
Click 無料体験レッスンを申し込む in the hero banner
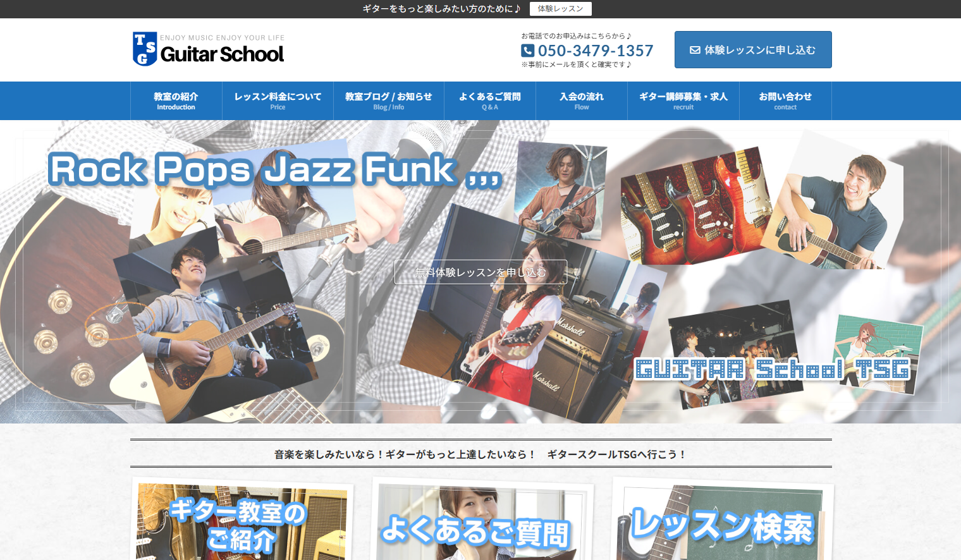click(481, 272)
